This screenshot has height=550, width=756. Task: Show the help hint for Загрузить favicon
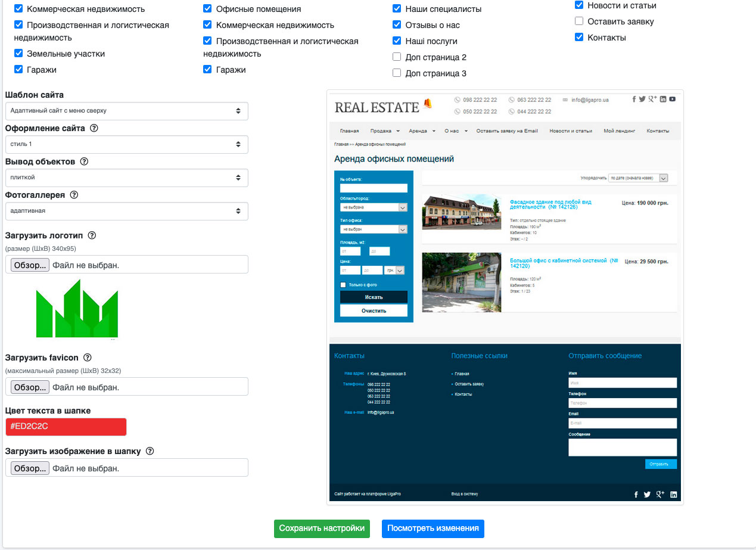click(88, 358)
